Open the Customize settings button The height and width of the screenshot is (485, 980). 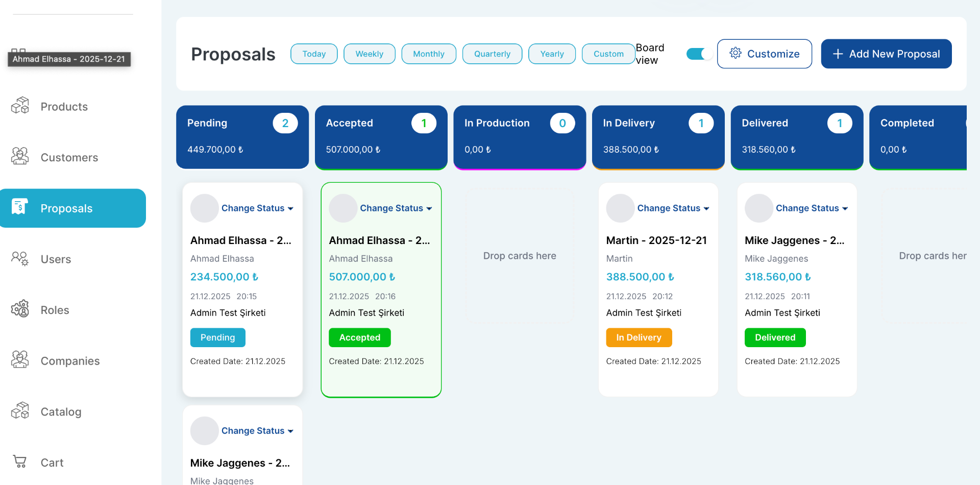(764, 54)
